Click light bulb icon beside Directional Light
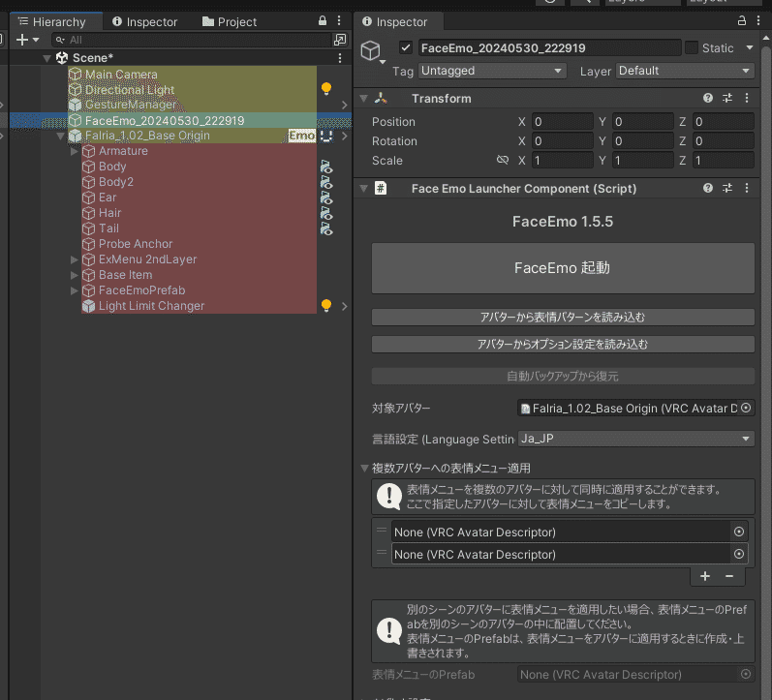Screen dimensions: 772x700 [325, 89]
